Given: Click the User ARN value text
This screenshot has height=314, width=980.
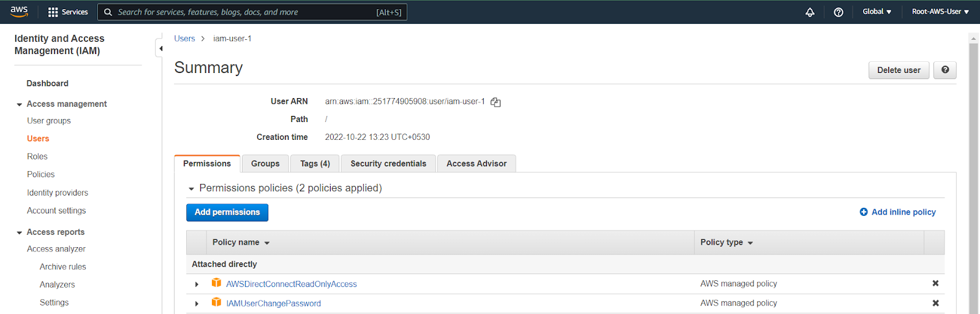Looking at the screenshot, I should point(405,101).
